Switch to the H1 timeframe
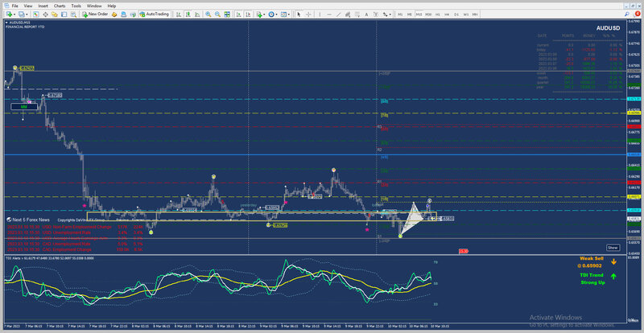644x333 pixels. [x=436, y=14]
